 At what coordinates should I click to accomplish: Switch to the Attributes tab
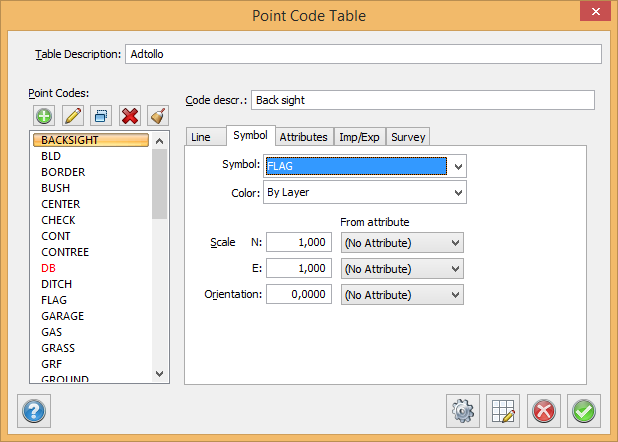pos(303,137)
